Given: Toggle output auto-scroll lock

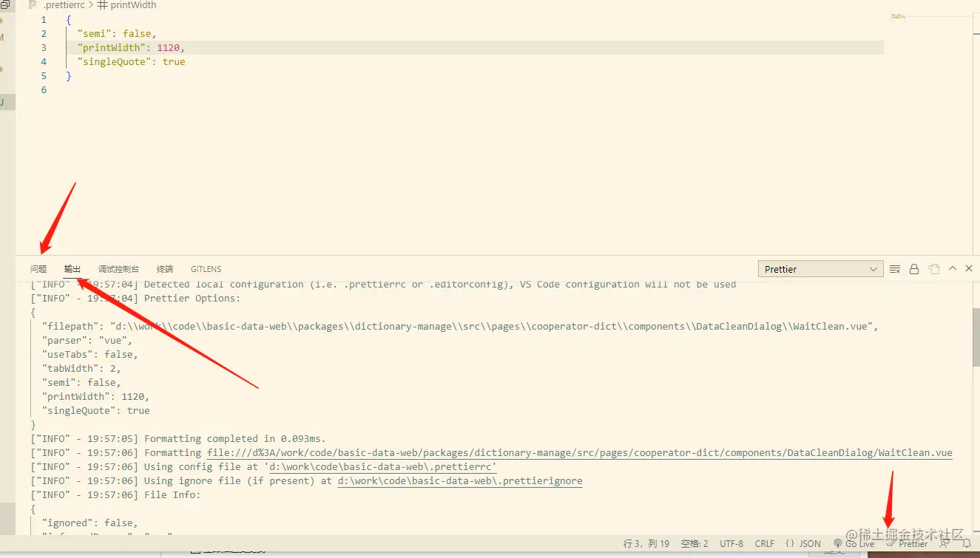Looking at the screenshot, I should point(914,269).
